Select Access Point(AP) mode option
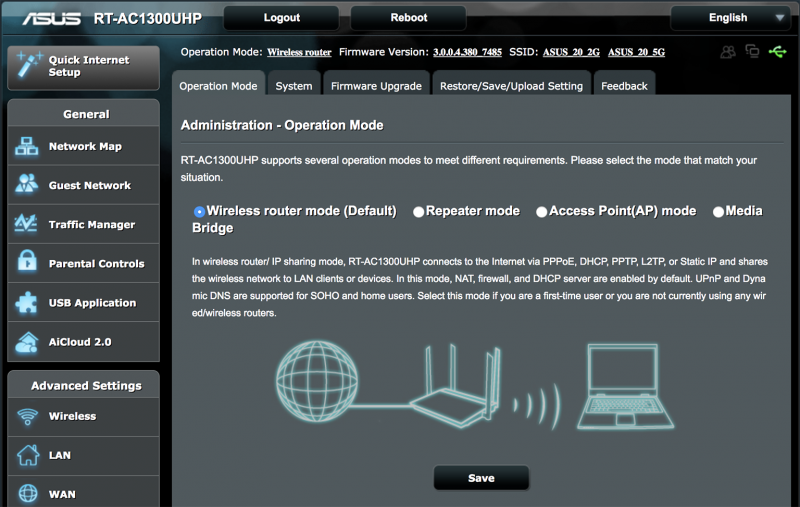 [x=541, y=212]
